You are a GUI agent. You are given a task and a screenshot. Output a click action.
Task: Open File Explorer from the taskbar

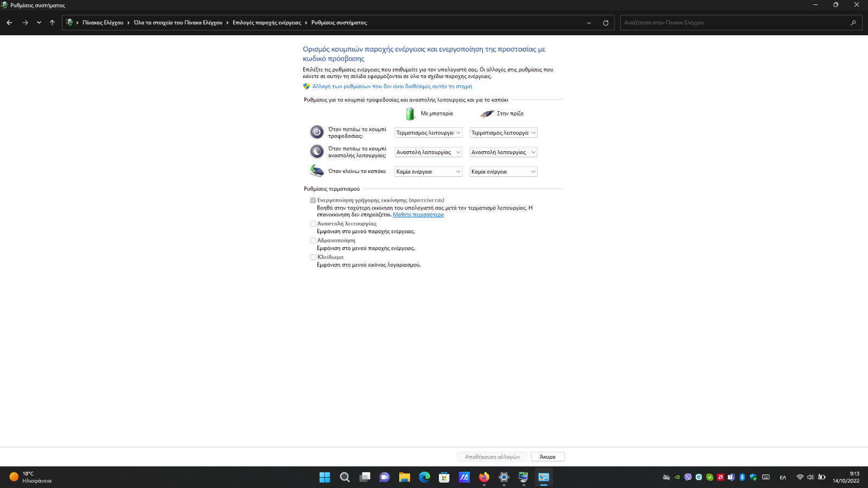[x=404, y=477]
